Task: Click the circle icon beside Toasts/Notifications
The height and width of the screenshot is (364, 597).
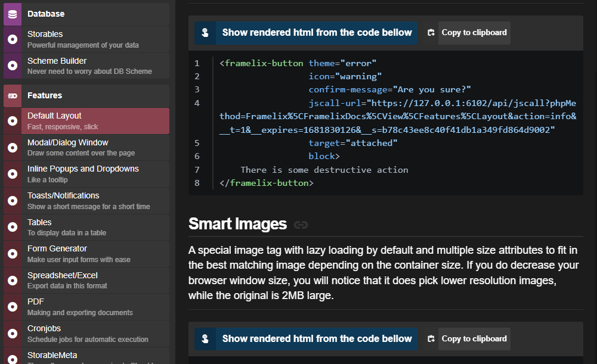Action: [13, 201]
